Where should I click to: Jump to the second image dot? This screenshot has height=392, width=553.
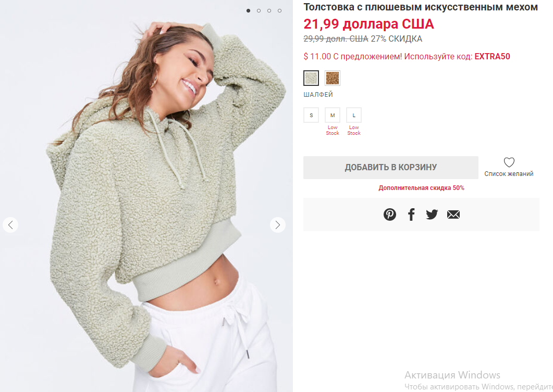pos(259,10)
